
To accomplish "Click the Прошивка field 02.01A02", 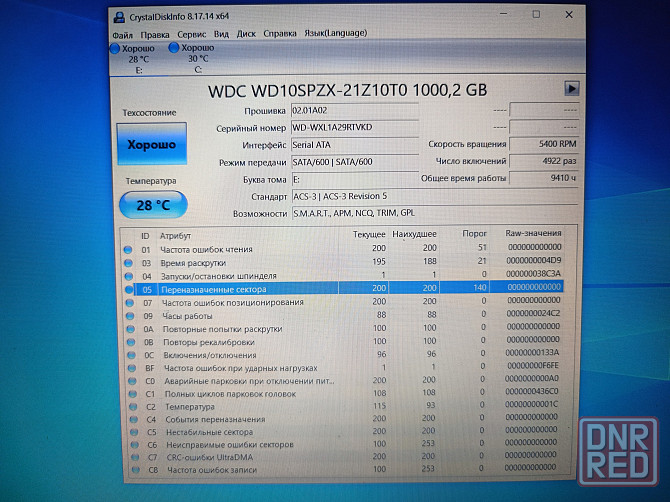I will point(354,110).
